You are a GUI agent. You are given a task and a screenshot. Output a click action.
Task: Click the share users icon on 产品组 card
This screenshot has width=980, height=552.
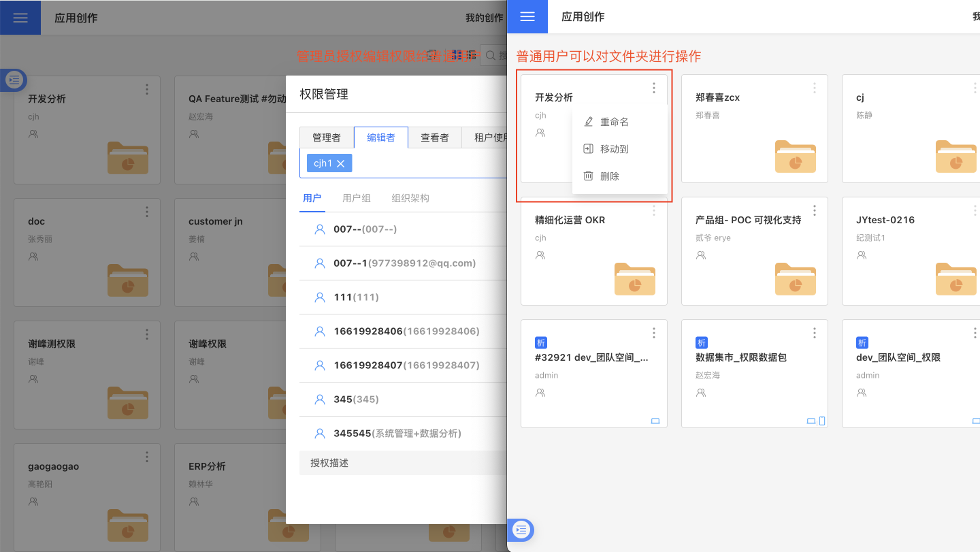701,255
